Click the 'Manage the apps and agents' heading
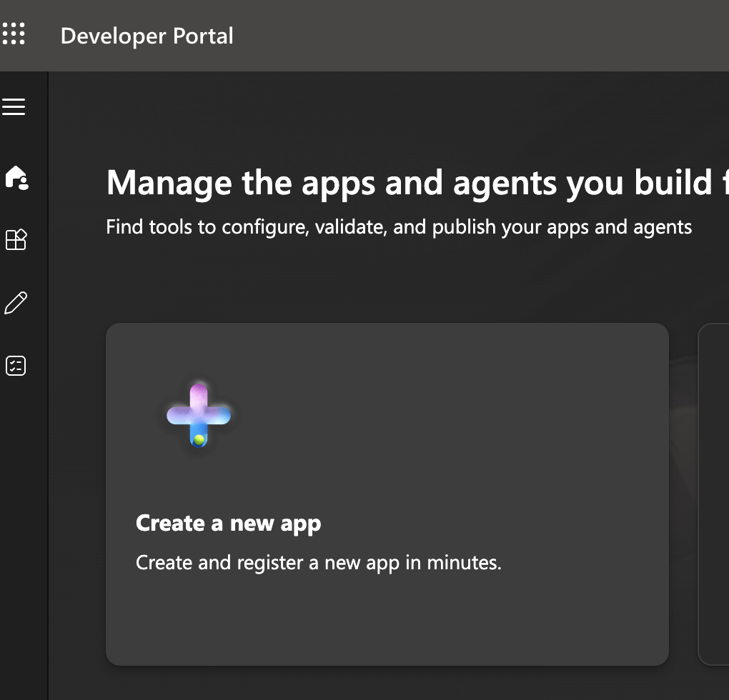 pos(417,183)
